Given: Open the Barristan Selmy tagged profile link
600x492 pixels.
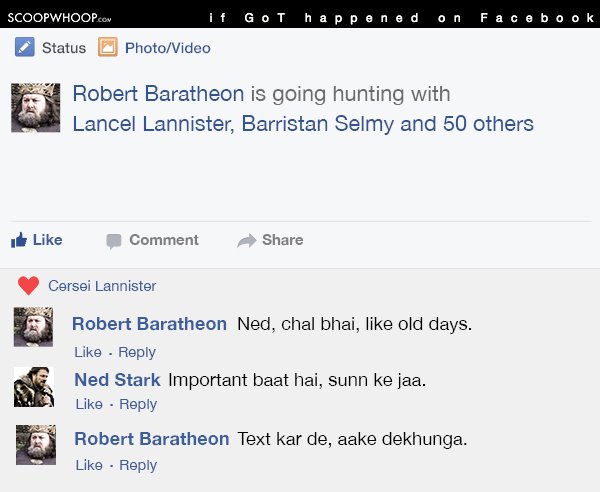Looking at the screenshot, I should 318,124.
